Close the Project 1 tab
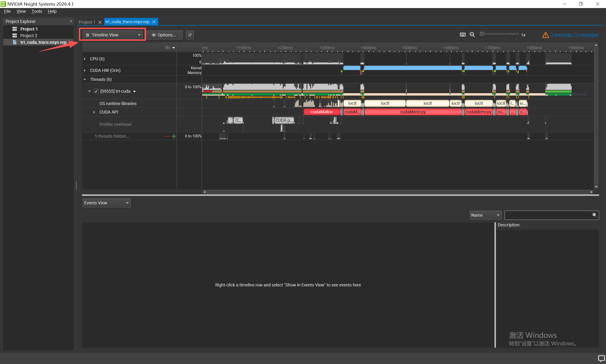The height and width of the screenshot is (364, 606). coord(100,22)
